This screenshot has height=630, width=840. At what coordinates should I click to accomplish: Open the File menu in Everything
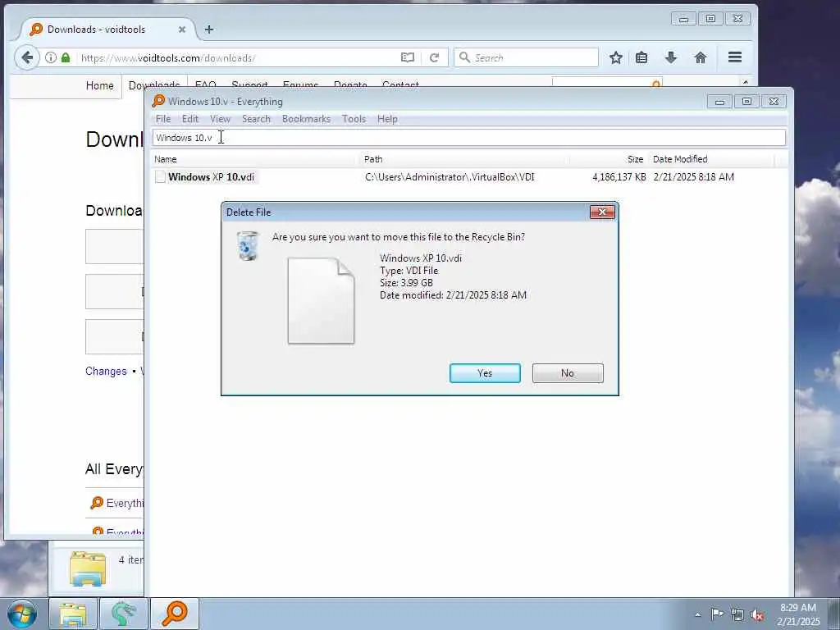pyautogui.click(x=163, y=119)
